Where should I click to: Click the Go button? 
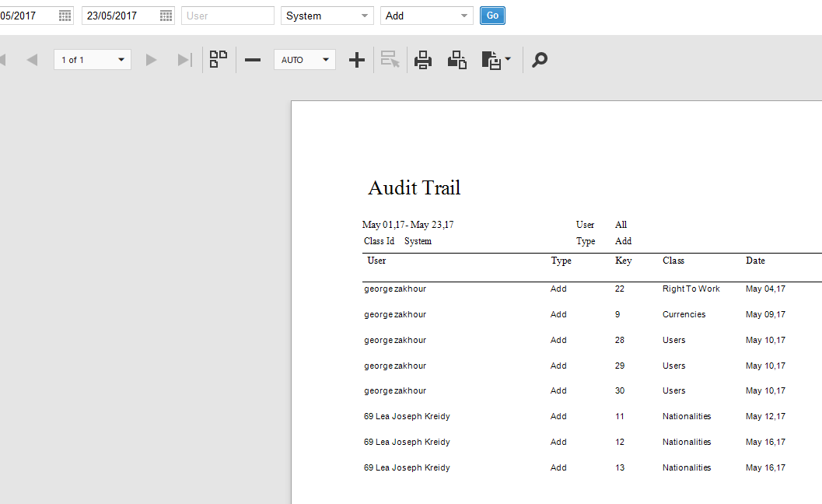[492, 16]
